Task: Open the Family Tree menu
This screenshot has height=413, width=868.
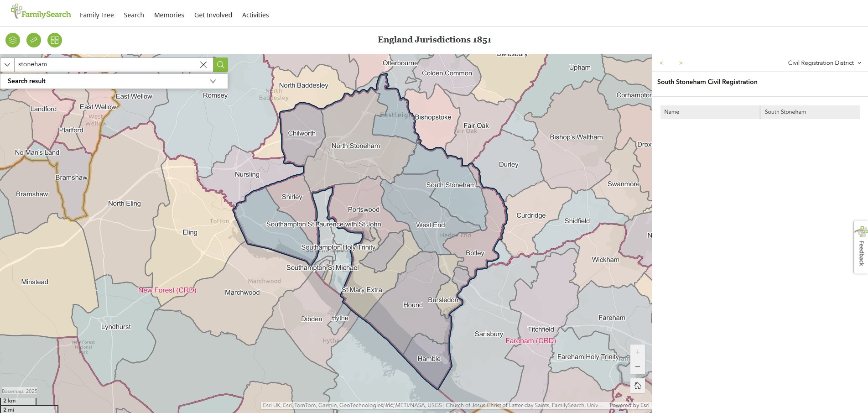Action: pyautogui.click(x=97, y=15)
